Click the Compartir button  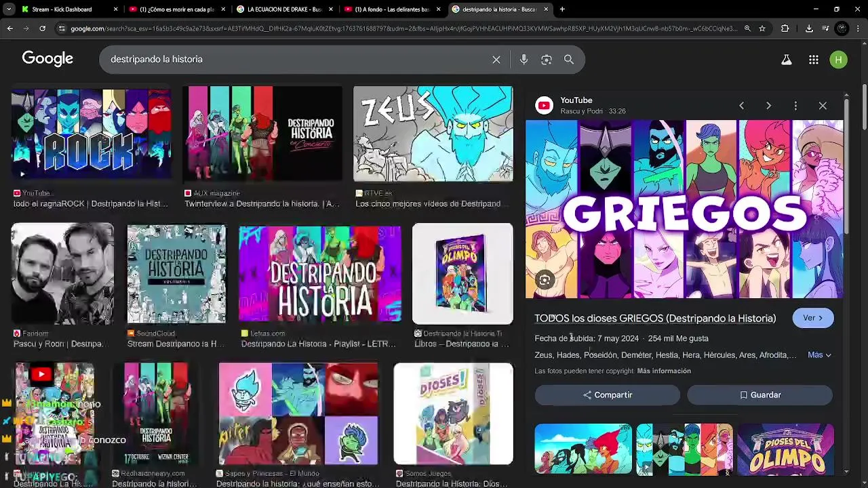click(x=607, y=395)
